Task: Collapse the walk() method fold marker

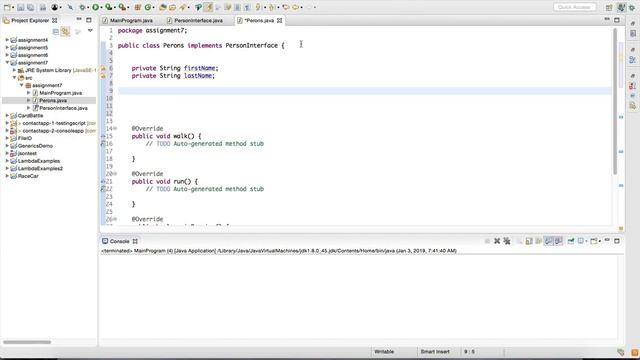Action: click(x=115, y=129)
